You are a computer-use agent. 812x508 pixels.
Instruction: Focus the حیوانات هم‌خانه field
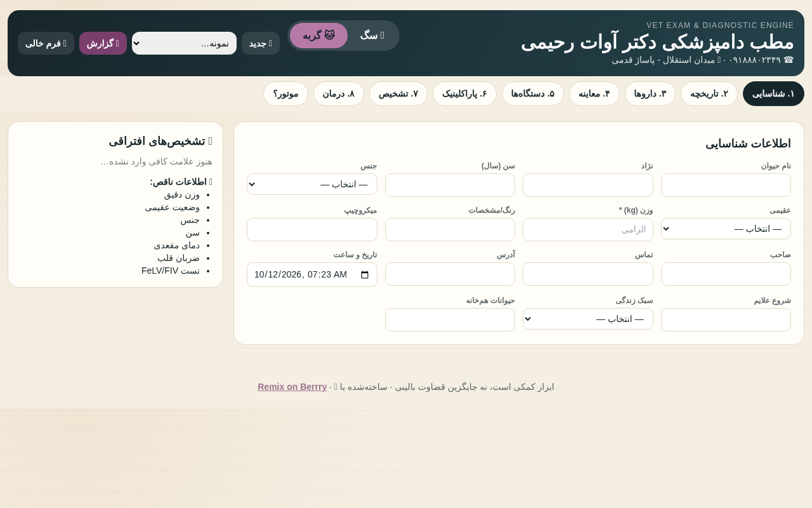450,319
